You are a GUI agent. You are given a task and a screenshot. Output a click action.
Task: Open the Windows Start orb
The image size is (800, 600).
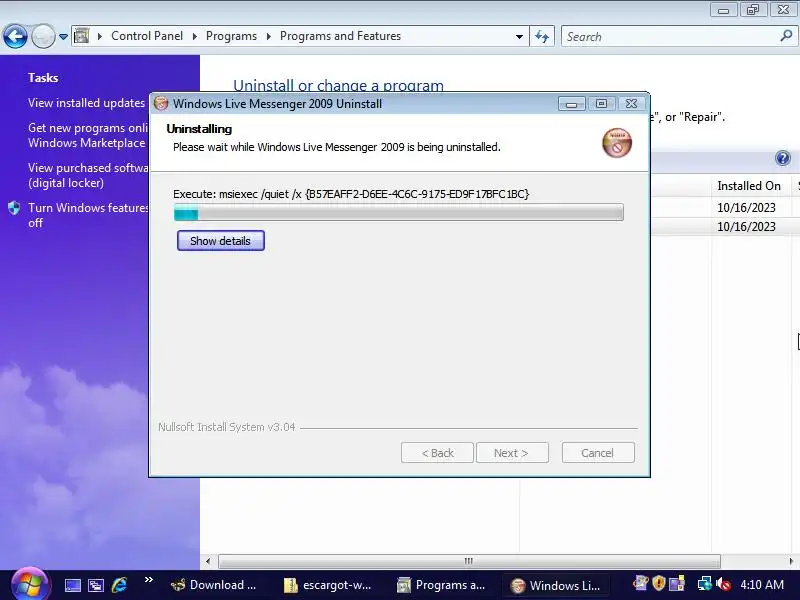29,585
